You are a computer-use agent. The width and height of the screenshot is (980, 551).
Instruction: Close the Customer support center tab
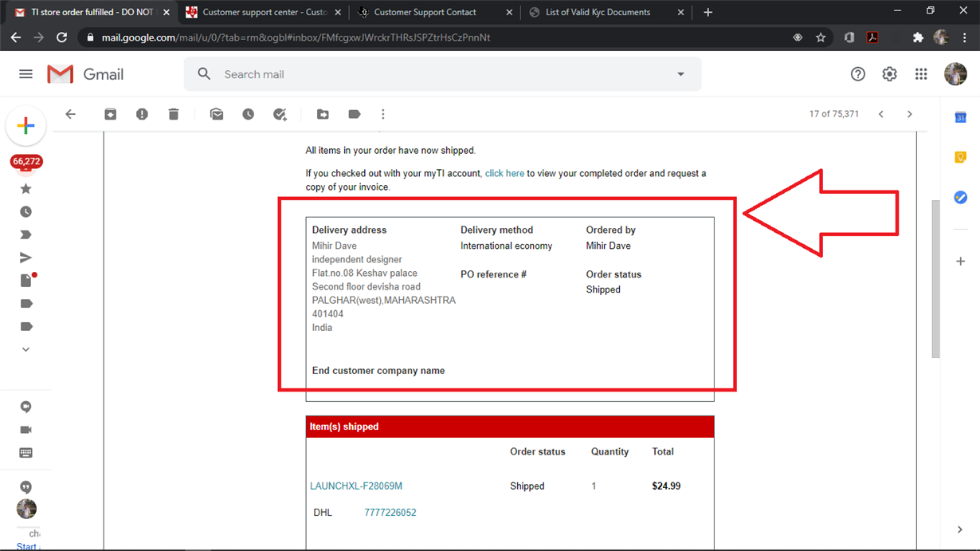click(x=338, y=12)
